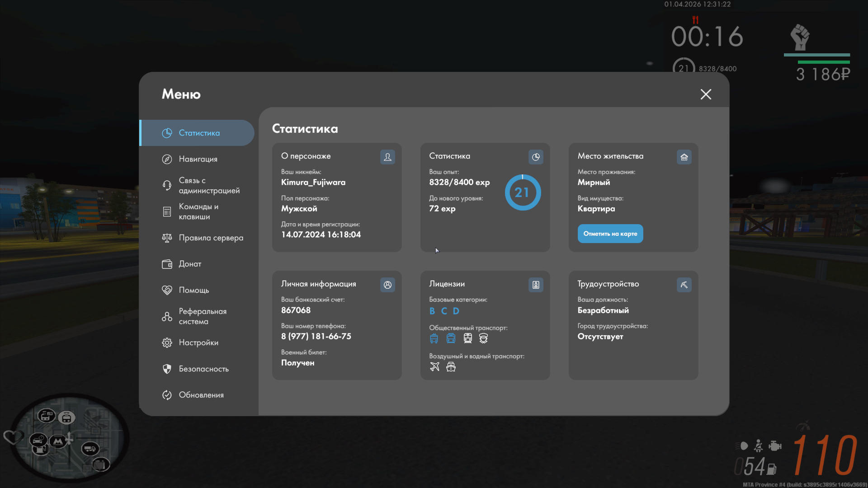Viewport: 868px width, 488px height.
Task: Click the license document icon in Лицензии card
Action: [536, 285]
